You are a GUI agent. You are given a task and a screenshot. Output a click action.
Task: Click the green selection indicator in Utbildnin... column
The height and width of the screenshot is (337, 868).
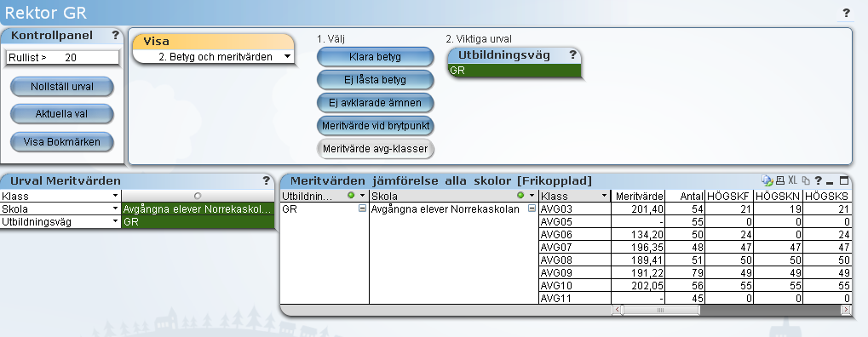point(350,196)
